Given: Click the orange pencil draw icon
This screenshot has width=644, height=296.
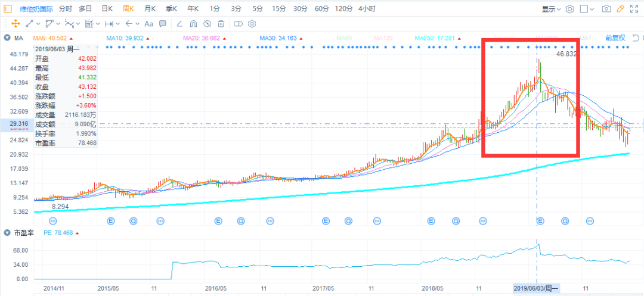Looking at the screenshot, I should [621, 9].
